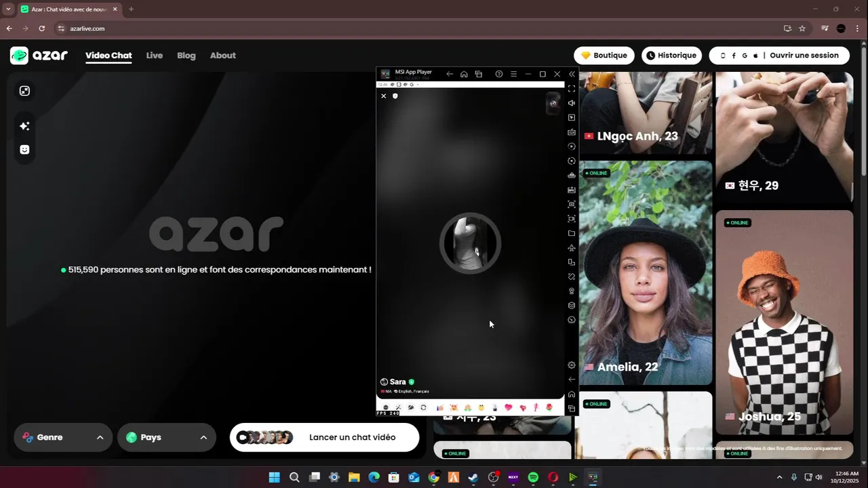The width and height of the screenshot is (868, 488).
Task: Click Lancer un chat vidéo button
Action: point(325,437)
